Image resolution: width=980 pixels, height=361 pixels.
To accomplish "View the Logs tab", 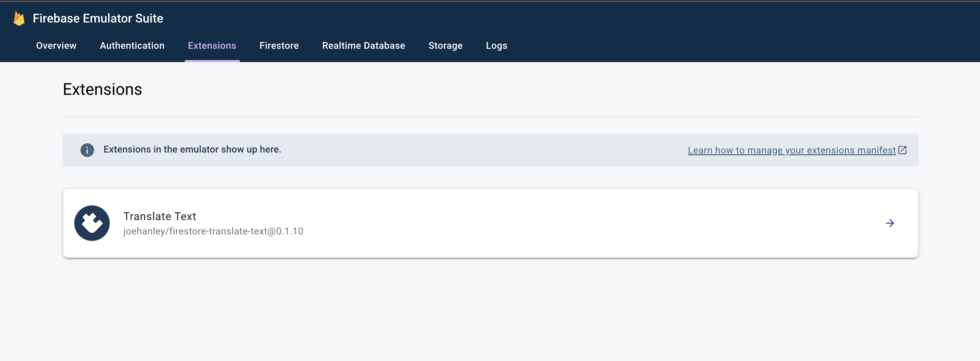I will tap(496, 46).
